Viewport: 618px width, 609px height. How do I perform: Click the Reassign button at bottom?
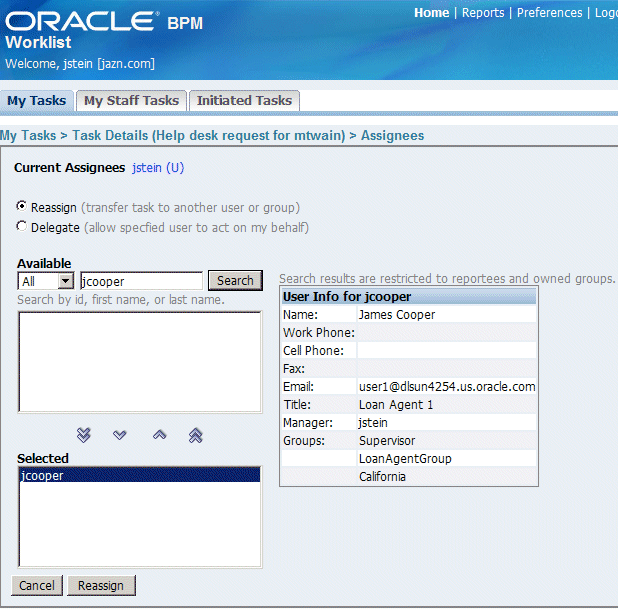[101, 585]
